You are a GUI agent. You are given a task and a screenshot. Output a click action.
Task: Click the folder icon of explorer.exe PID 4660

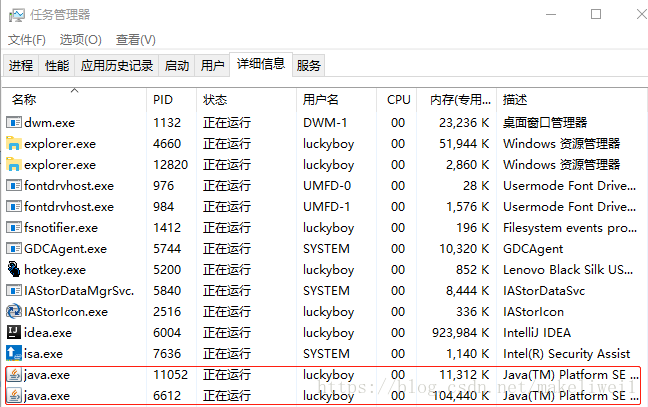(14, 143)
